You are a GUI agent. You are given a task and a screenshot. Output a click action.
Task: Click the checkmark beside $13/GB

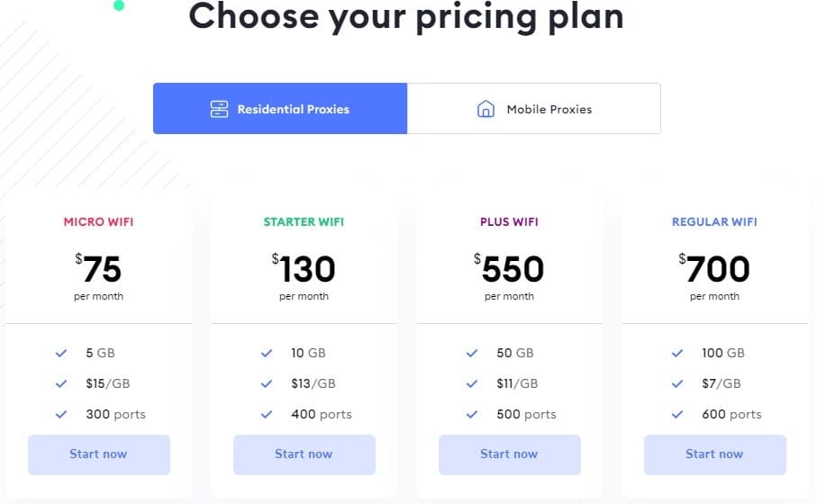point(267,383)
